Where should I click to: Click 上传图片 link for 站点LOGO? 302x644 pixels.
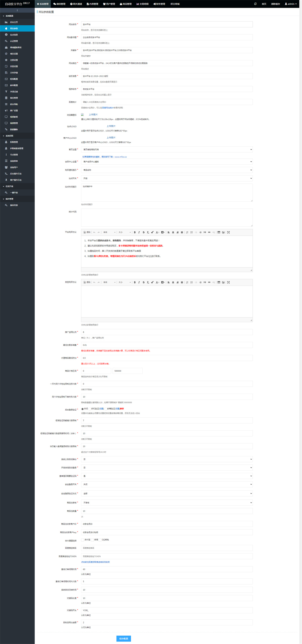pyautogui.click(x=111, y=126)
